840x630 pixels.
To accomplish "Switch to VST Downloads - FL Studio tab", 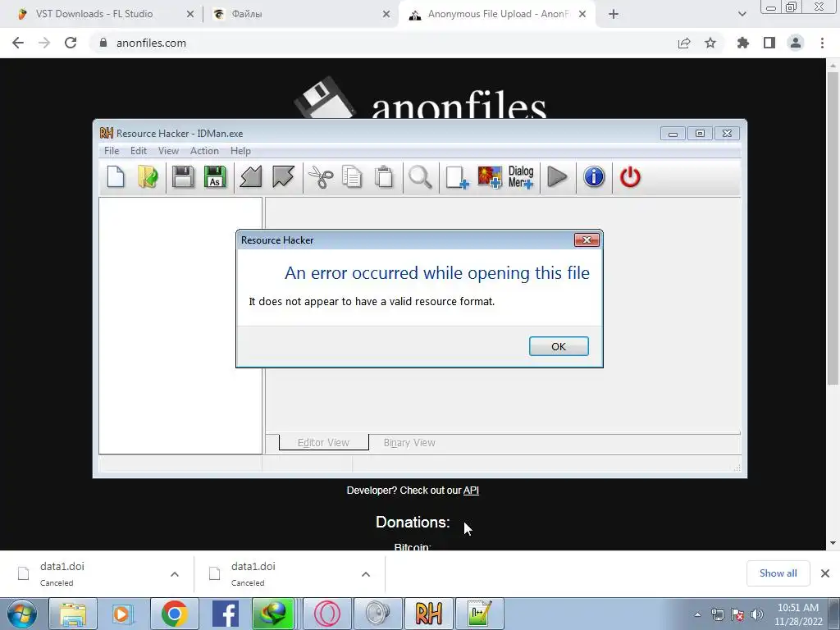I will [94, 14].
